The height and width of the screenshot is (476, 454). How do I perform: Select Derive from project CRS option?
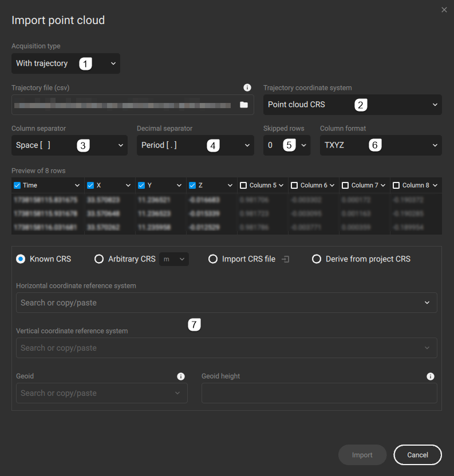tap(317, 259)
